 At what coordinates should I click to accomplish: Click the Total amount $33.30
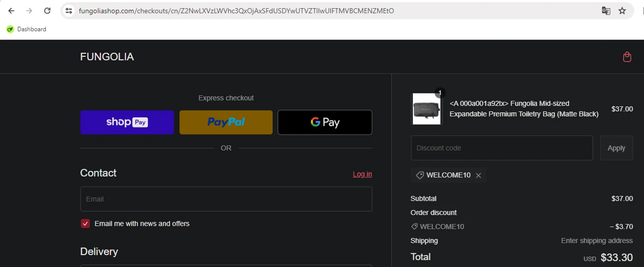pos(617,258)
